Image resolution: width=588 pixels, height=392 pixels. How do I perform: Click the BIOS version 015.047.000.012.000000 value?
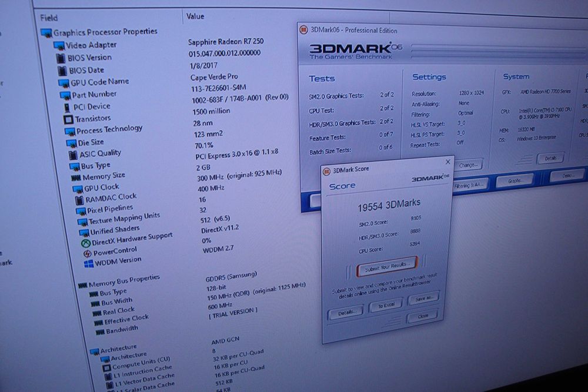[x=225, y=53]
